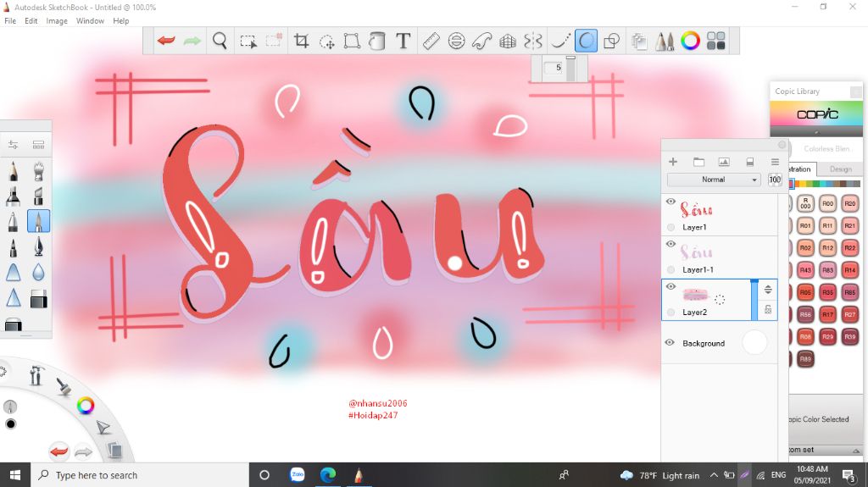Pick the Quick Transform tool
The height and width of the screenshot is (487, 868).
point(327,41)
